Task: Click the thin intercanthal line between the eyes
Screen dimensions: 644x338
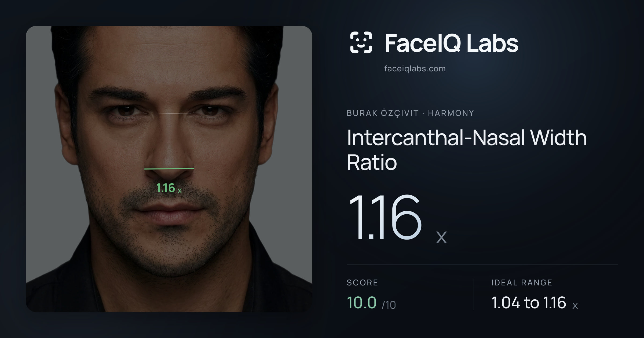Action: pos(169,113)
